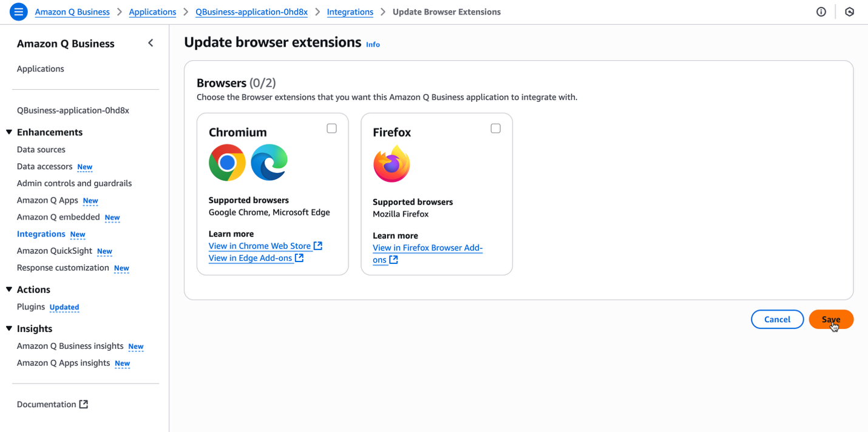
Task: Open Data sources in sidebar
Action: [x=41, y=149]
